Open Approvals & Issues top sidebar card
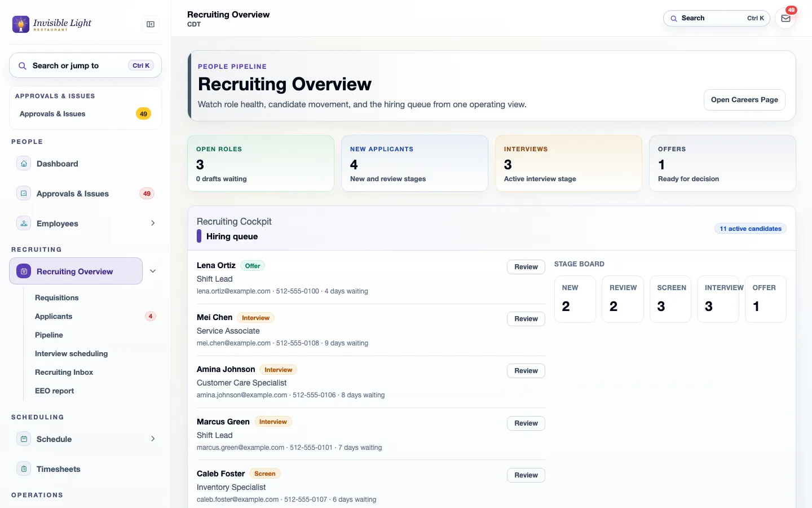Screen dimensions: 812x508 coord(85,114)
